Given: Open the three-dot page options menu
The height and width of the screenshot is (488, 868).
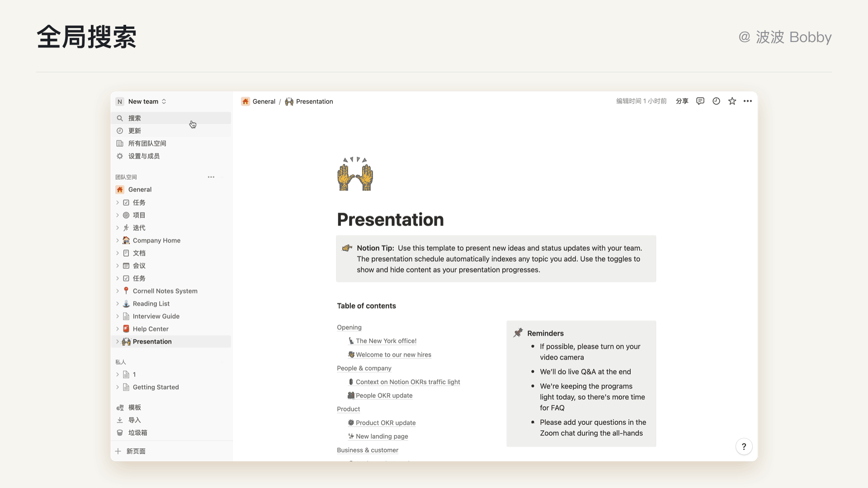Looking at the screenshot, I should [748, 101].
